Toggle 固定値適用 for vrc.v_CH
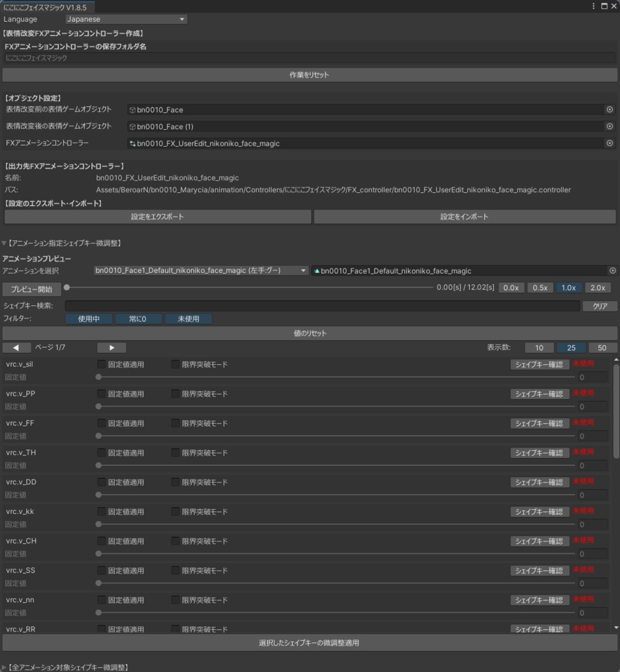Screen dimensions: 620x672 coord(101,541)
